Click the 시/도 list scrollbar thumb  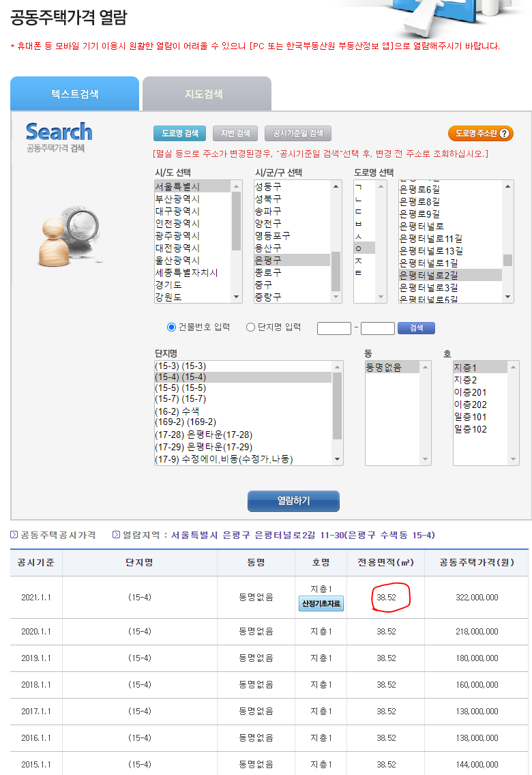click(x=236, y=222)
